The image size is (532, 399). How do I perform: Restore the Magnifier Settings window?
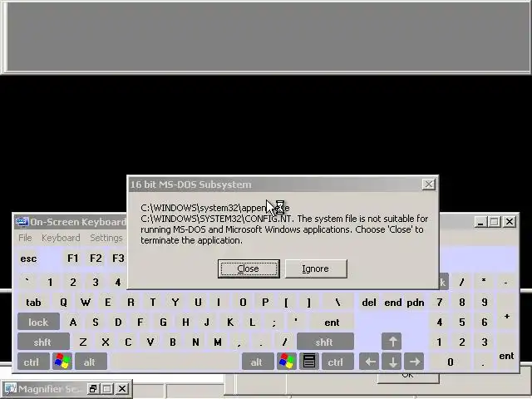click(92, 388)
